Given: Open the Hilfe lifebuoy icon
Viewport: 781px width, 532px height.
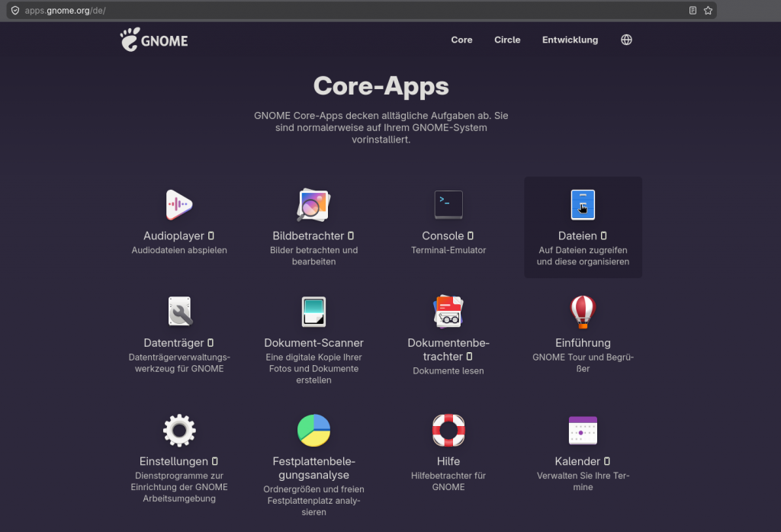Looking at the screenshot, I should 448,431.
